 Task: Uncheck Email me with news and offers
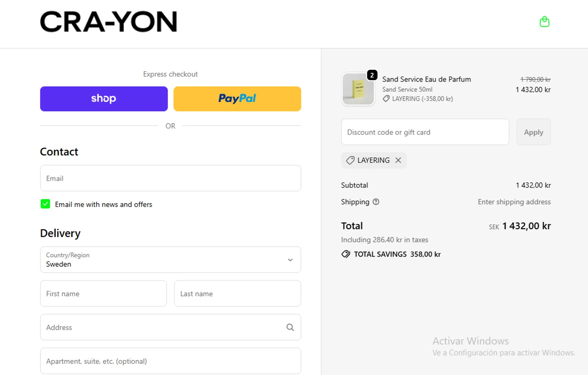tap(45, 204)
